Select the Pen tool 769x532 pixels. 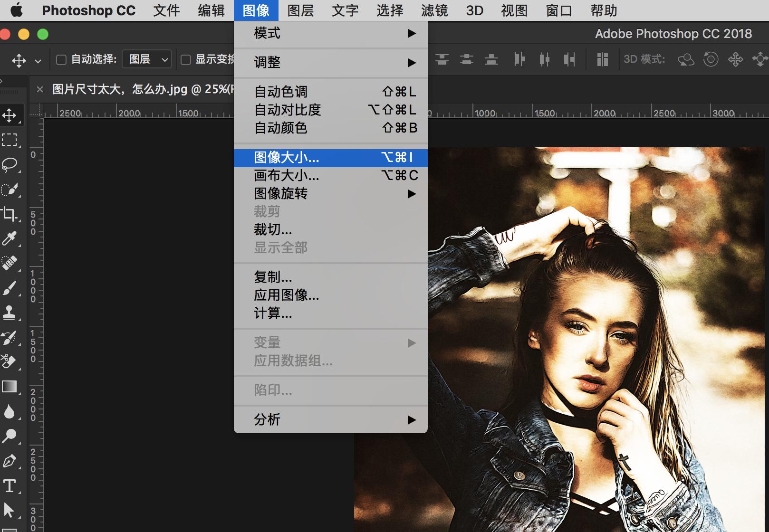(10, 461)
